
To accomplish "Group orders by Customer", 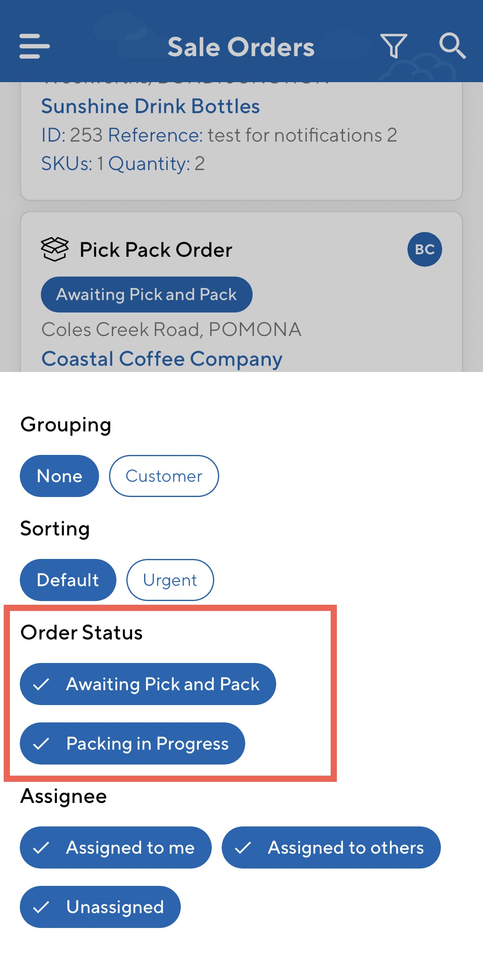I will pos(164,476).
